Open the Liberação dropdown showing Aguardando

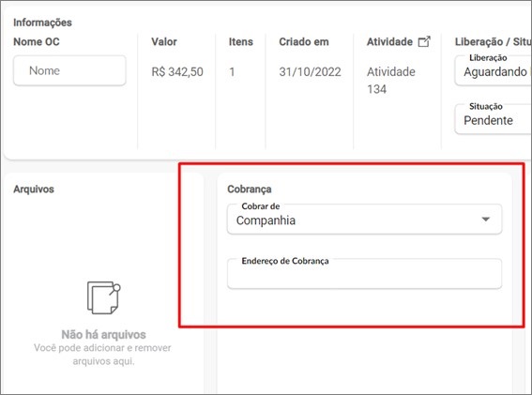click(494, 70)
